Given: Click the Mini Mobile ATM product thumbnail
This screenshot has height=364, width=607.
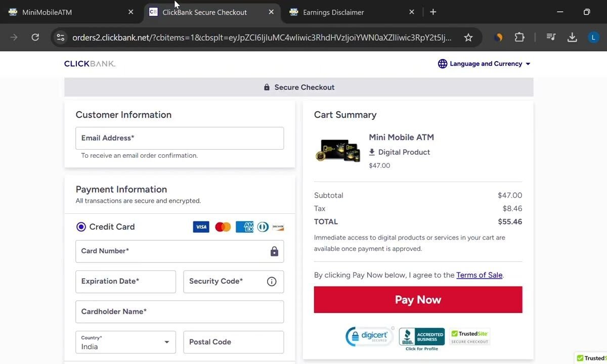Looking at the screenshot, I should pos(338,150).
